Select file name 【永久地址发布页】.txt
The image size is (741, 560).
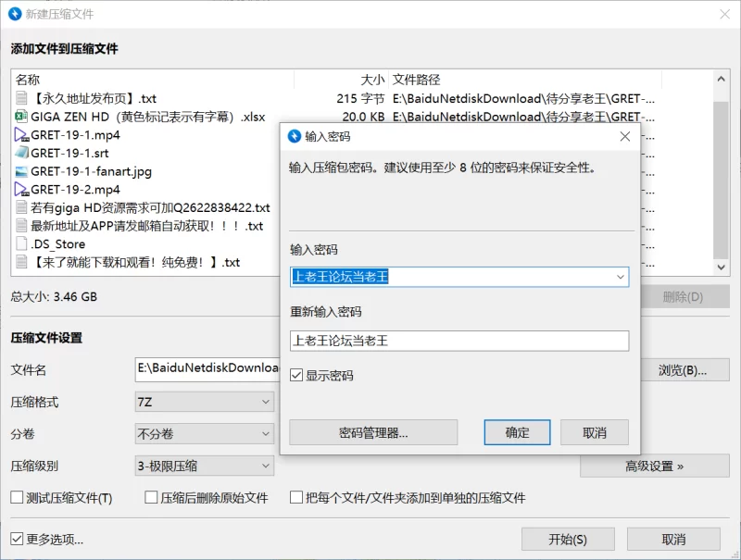94,98
